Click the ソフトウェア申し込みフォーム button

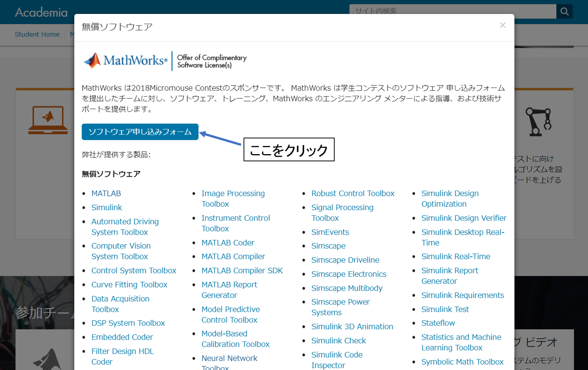(x=140, y=132)
